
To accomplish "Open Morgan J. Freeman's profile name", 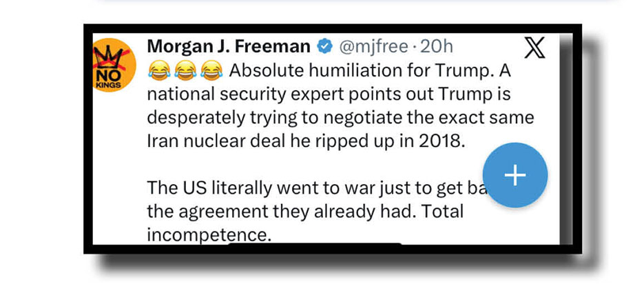I will pos(229,47).
